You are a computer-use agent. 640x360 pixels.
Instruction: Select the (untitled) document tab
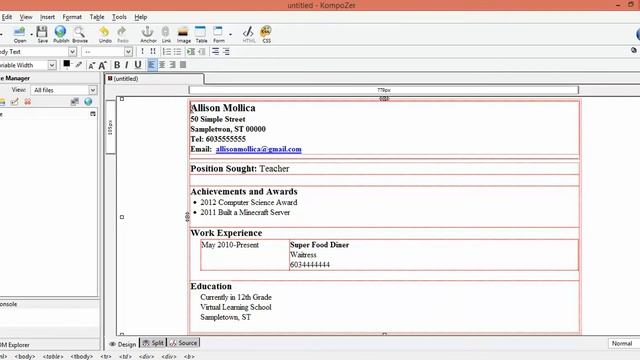coord(154,79)
